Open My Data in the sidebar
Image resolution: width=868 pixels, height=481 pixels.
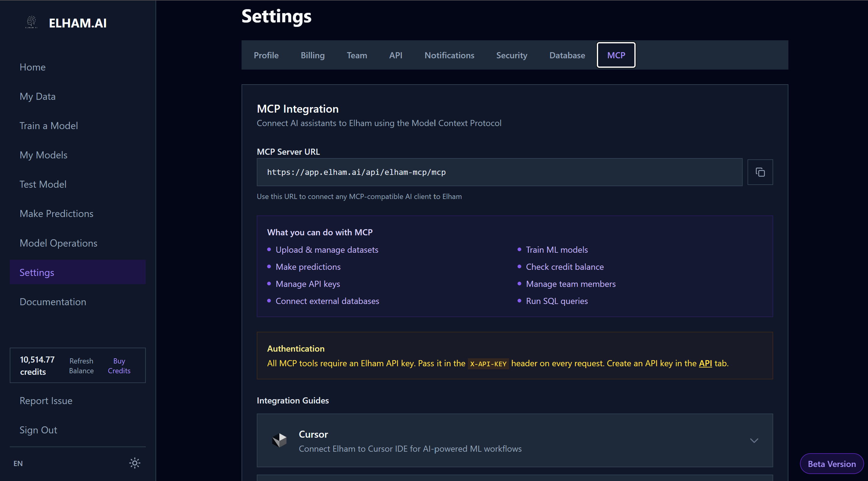[x=78, y=96]
